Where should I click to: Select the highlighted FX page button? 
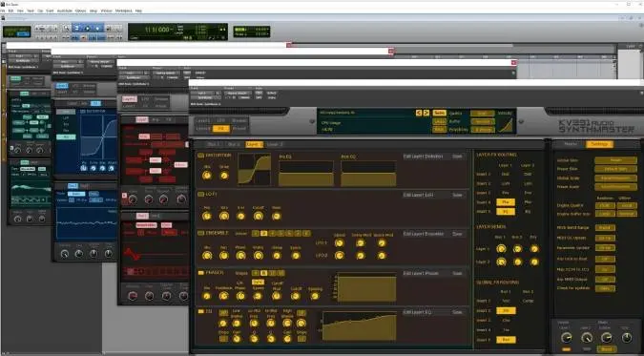click(x=221, y=129)
